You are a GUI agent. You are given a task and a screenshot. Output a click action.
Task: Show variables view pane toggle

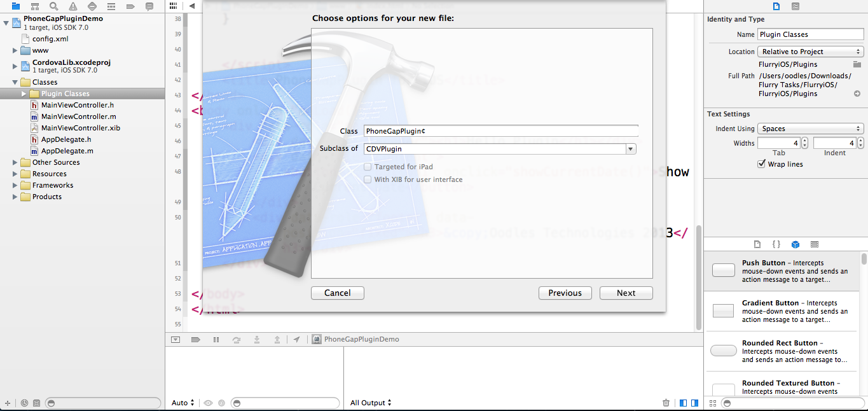tap(684, 403)
